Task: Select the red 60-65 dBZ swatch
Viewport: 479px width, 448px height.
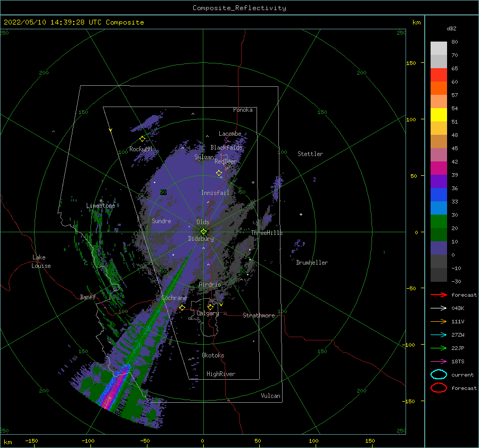Action: [439, 75]
